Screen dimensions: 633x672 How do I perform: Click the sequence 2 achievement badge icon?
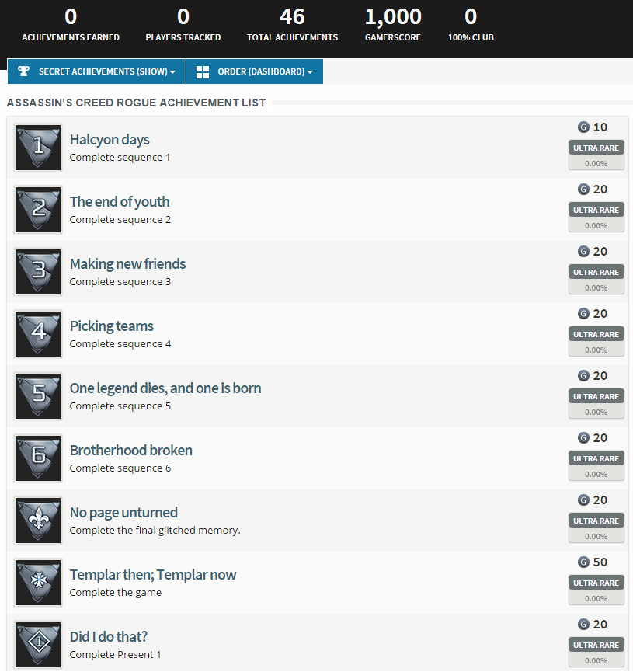(x=38, y=210)
